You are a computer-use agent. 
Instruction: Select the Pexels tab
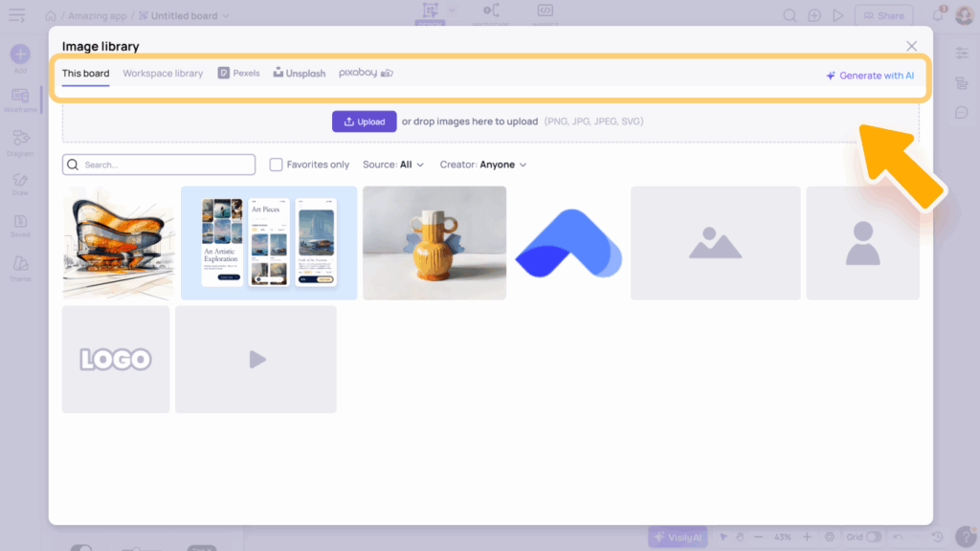click(238, 74)
